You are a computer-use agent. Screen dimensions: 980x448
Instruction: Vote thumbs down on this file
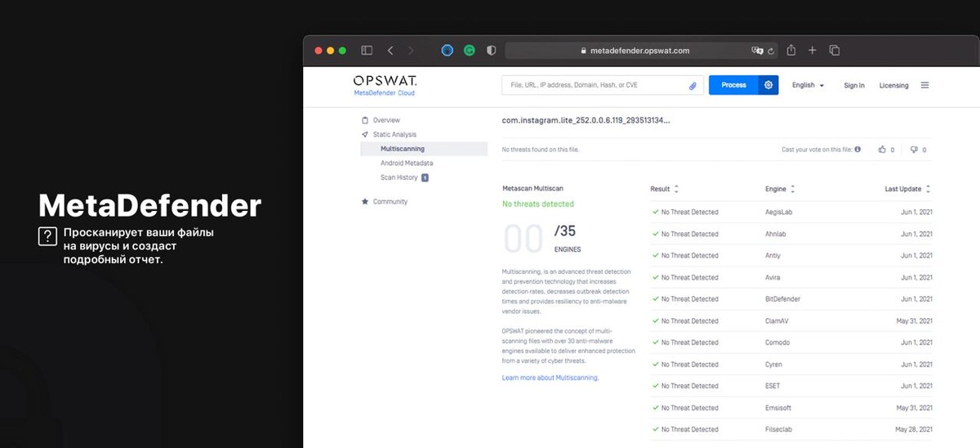point(914,150)
